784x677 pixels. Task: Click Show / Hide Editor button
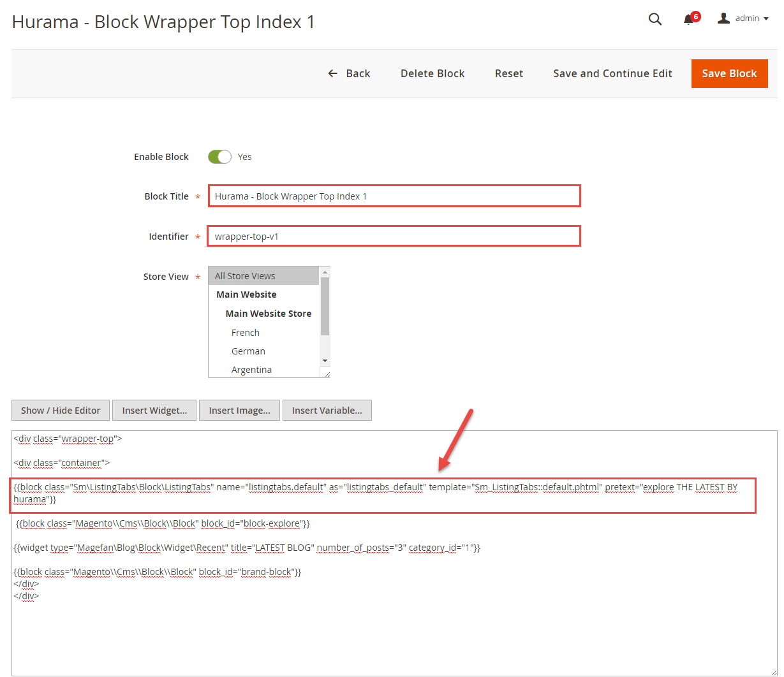61,411
